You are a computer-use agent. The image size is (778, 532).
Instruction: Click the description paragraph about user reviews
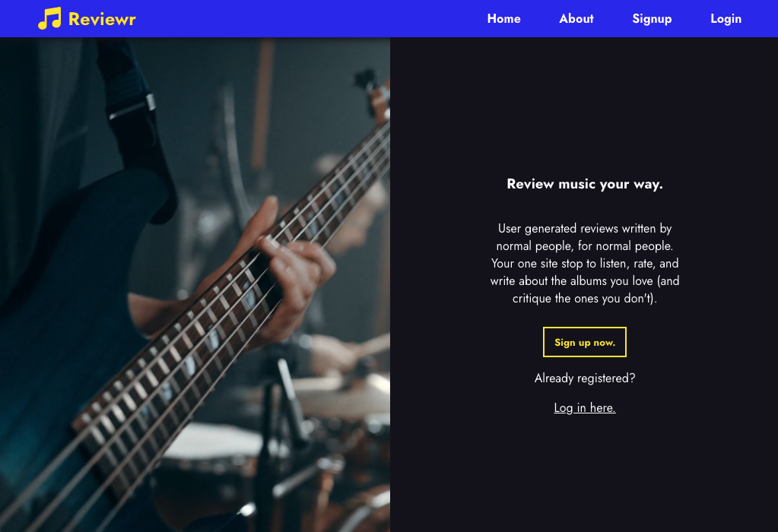click(585, 263)
